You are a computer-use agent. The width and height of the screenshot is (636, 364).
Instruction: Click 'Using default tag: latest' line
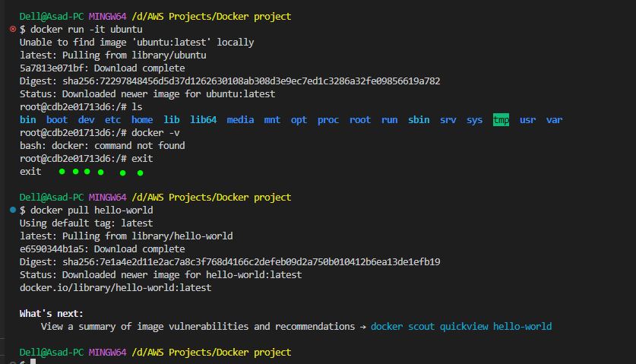click(x=87, y=223)
